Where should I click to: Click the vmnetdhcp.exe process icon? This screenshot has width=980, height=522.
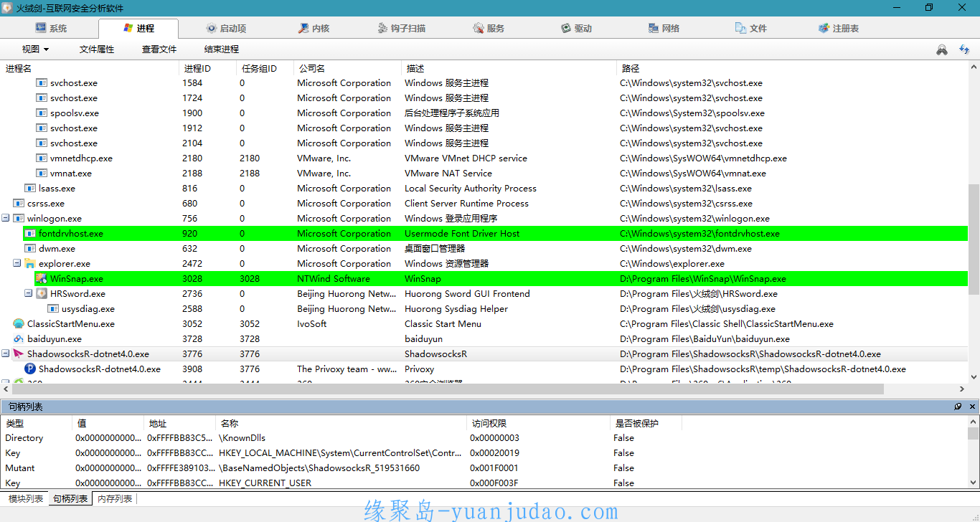pyautogui.click(x=42, y=158)
